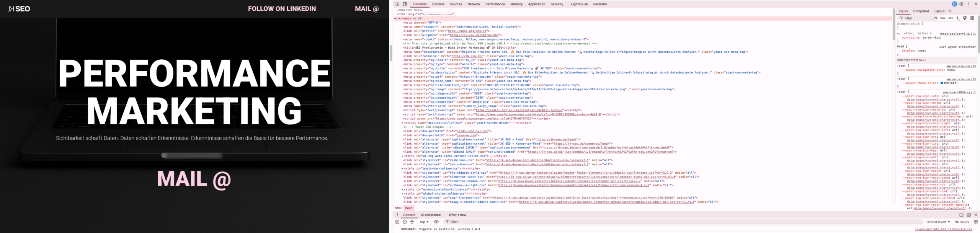Screen dimensions: 980x233
Task: Open the Performance panel tab
Action: (495, 4)
